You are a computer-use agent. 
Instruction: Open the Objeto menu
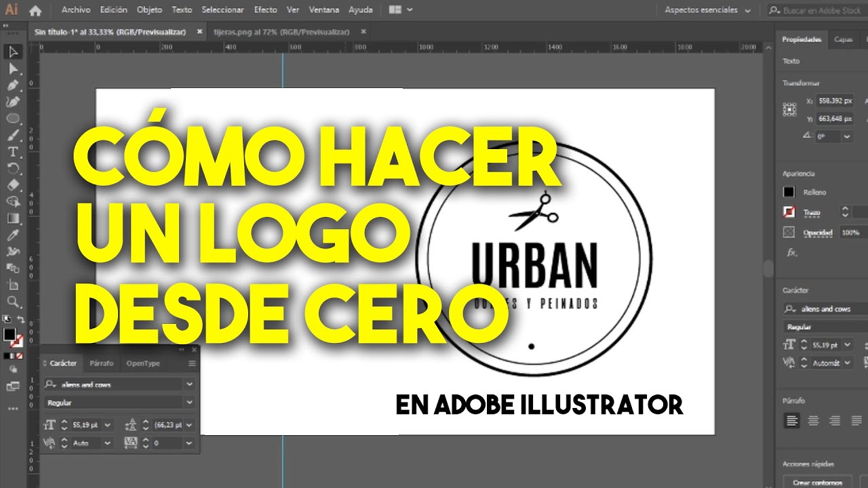(149, 10)
